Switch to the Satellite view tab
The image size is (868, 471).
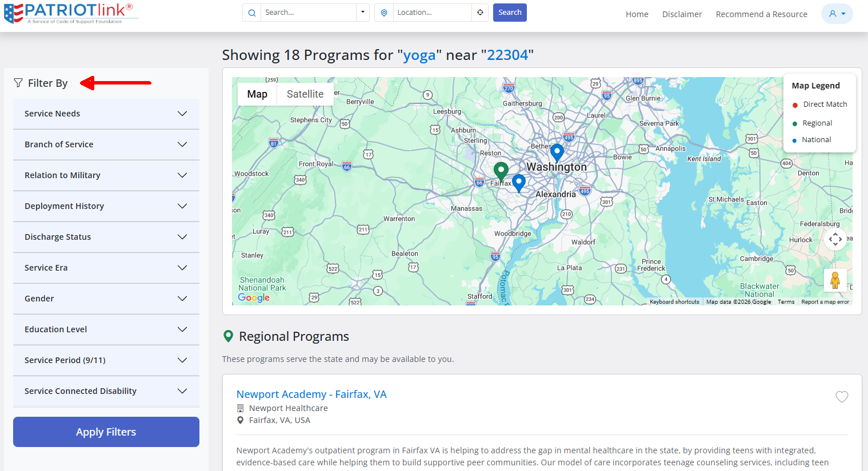pyautogui.click(x=305, y=94)
